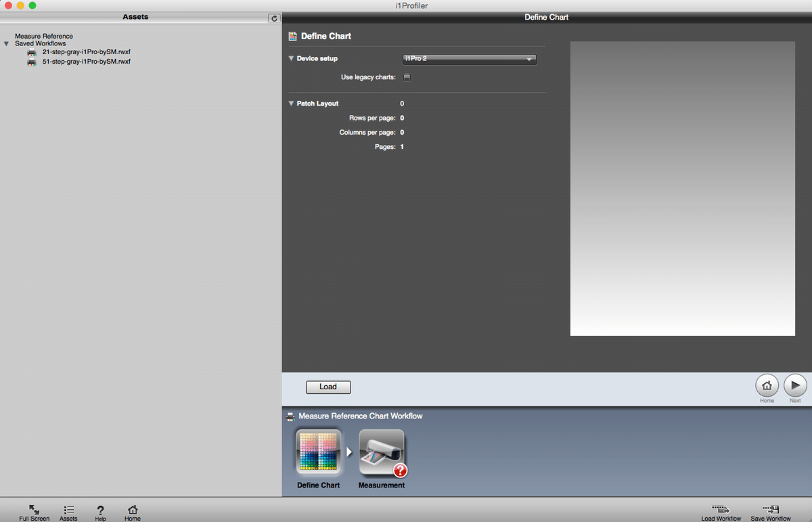Click the Columns per page value

402,133
